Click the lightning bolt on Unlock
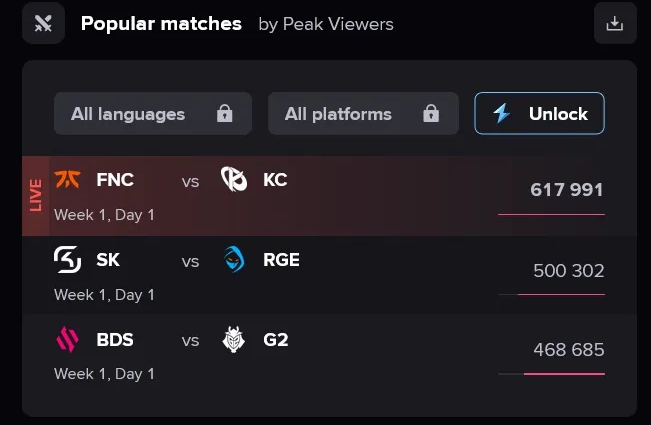 [502, 113]
